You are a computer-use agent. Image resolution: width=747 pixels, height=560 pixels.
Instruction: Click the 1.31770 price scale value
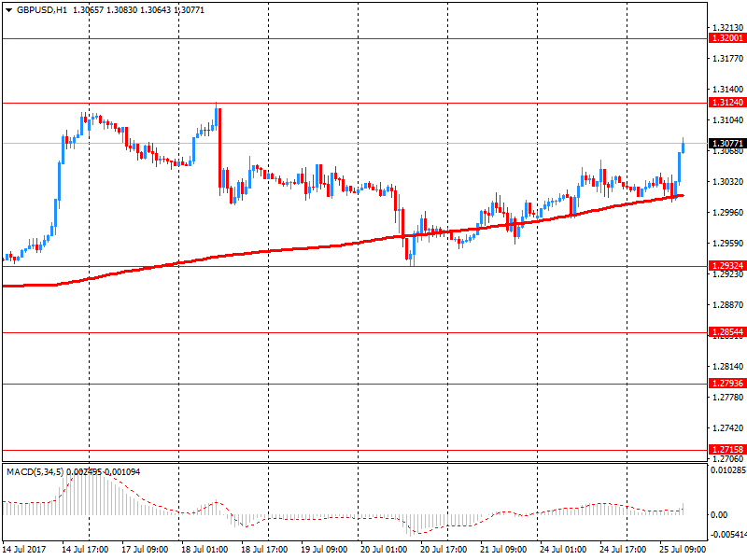point(727,59)
